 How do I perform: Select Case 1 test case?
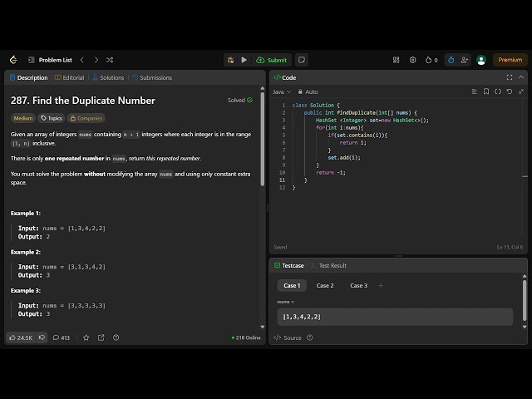[x=292, y=286]
